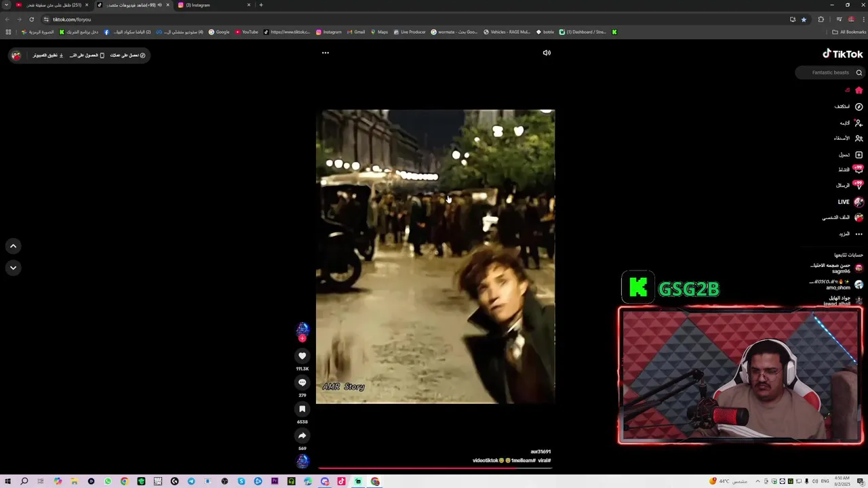This screenshot has width=868, height=488.
Task: Click the get the app phone button
Action: (87, 55)
